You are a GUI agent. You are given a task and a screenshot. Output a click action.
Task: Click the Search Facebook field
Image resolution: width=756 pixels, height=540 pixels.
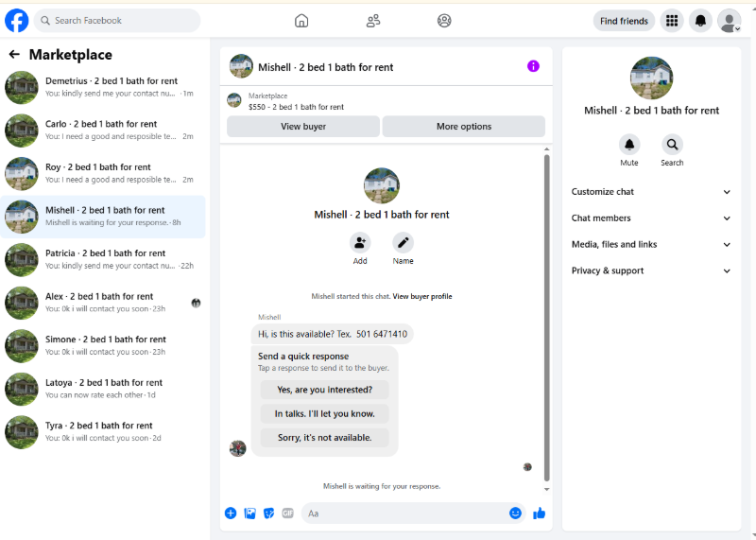pyautogui.click(x=117, y=21)
